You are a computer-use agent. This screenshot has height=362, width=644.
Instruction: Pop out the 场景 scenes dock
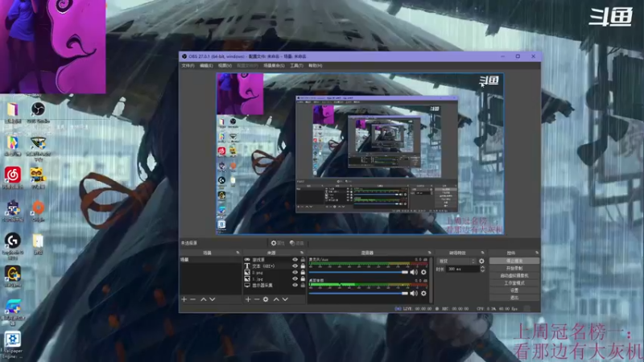coord(237,253)
